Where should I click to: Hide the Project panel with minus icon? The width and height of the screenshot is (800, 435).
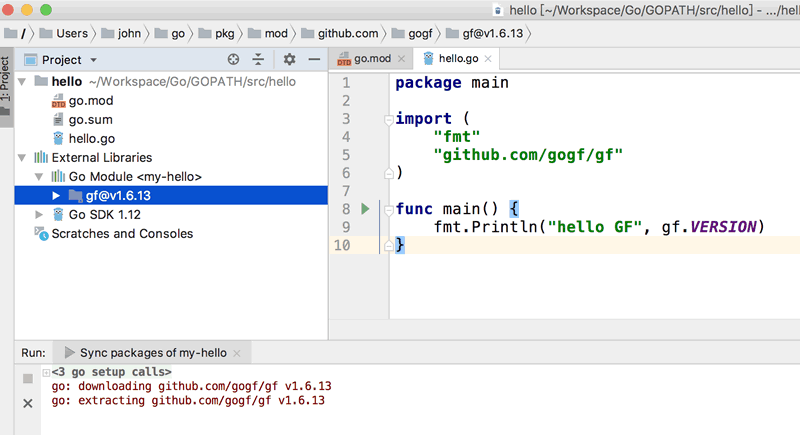[x=313, y=60]
